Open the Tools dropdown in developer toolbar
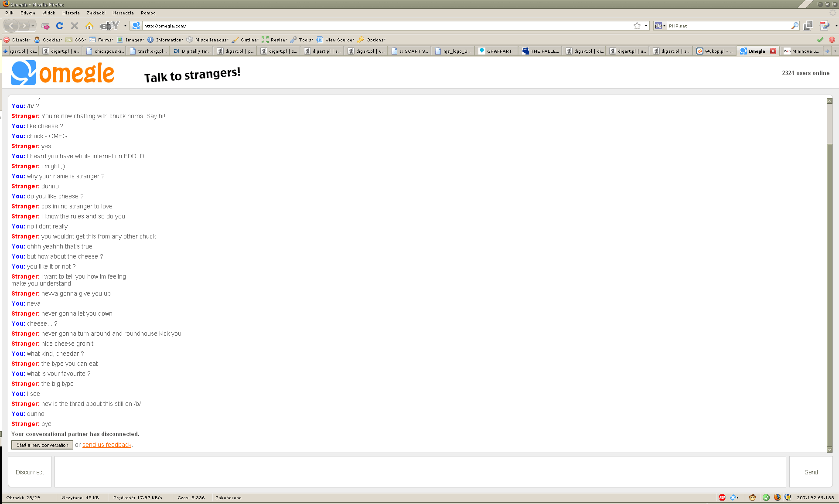 click(x=302, y=40)
